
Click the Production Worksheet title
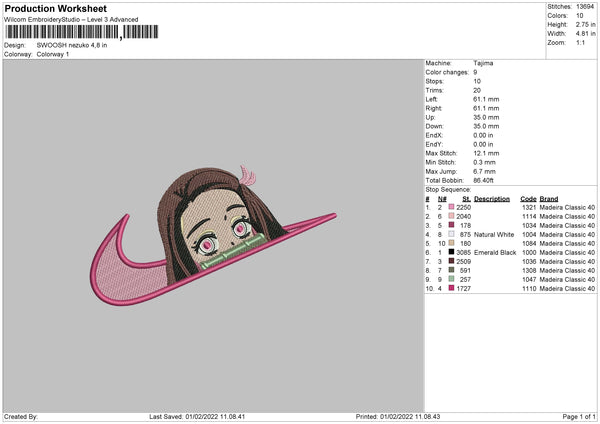pyautogui.click(x=55, y=8)
